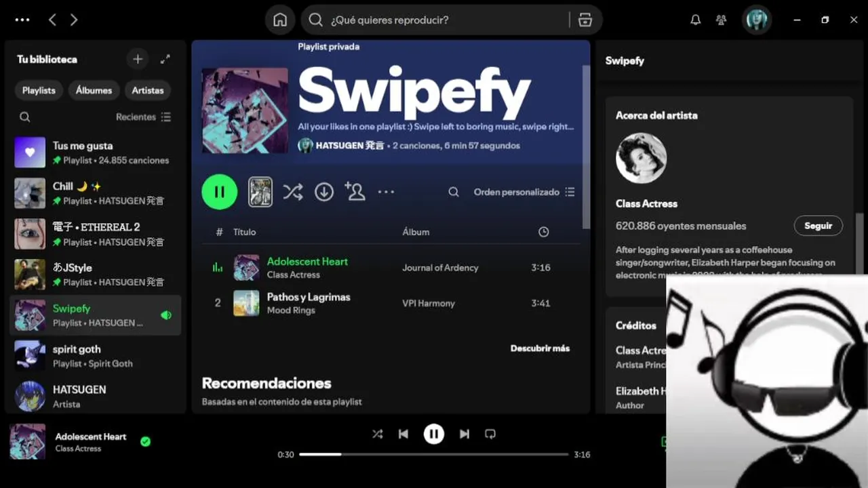Open the Chill playlist
Viewport: 868px width, 488px height.
pos(96,193)
